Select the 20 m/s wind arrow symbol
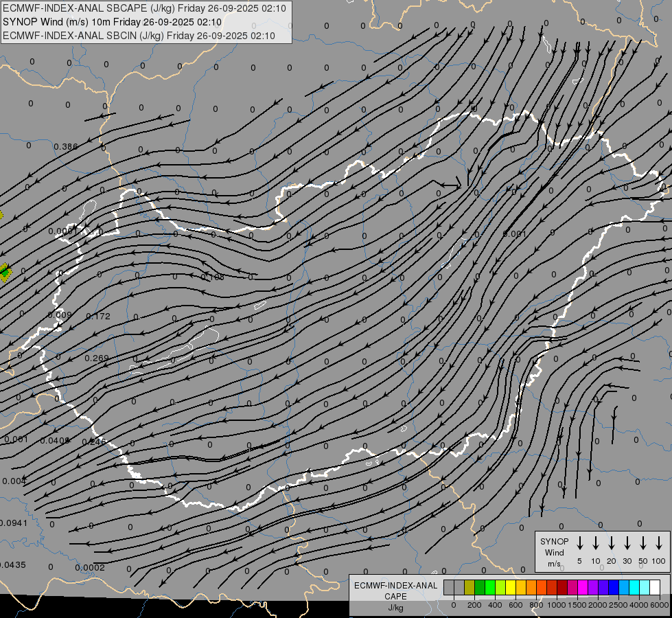The image size is (672, 618). [612, 543]
